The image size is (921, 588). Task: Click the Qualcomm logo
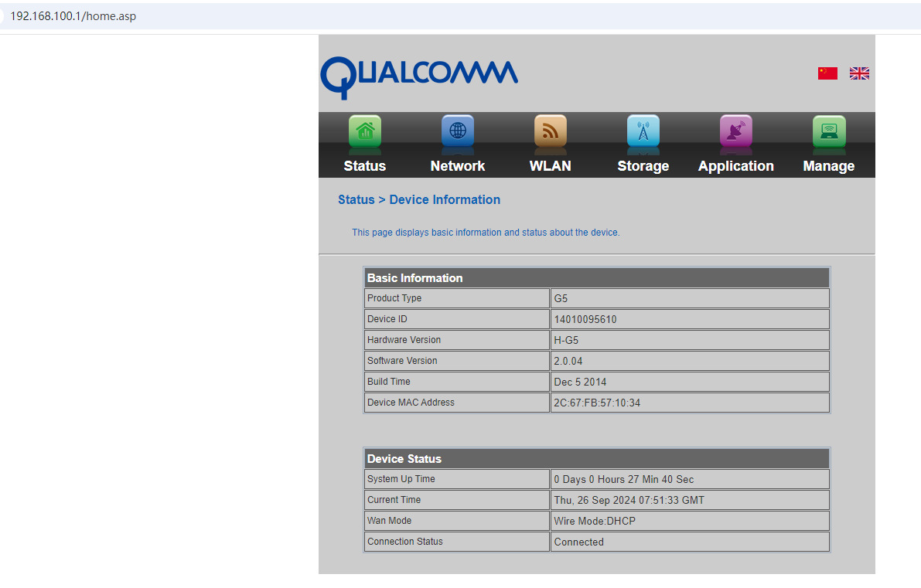[x=419, y=76]
